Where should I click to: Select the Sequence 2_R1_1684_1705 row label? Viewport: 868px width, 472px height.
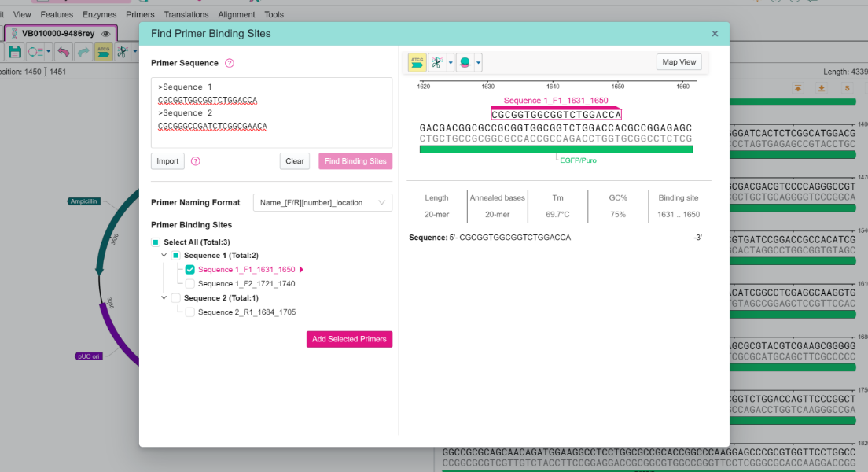tap(247, 312)
